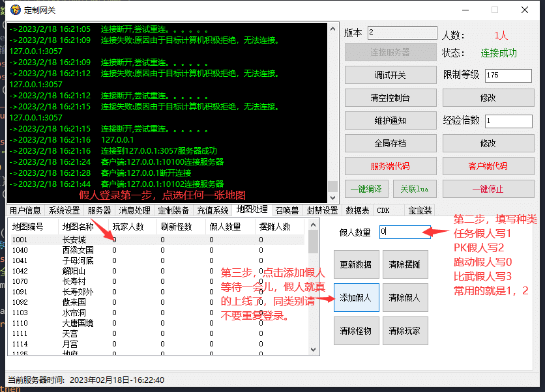The image size is (545, 392).
Task: Open the CDK tab
Action: click(x=383, y=210)
